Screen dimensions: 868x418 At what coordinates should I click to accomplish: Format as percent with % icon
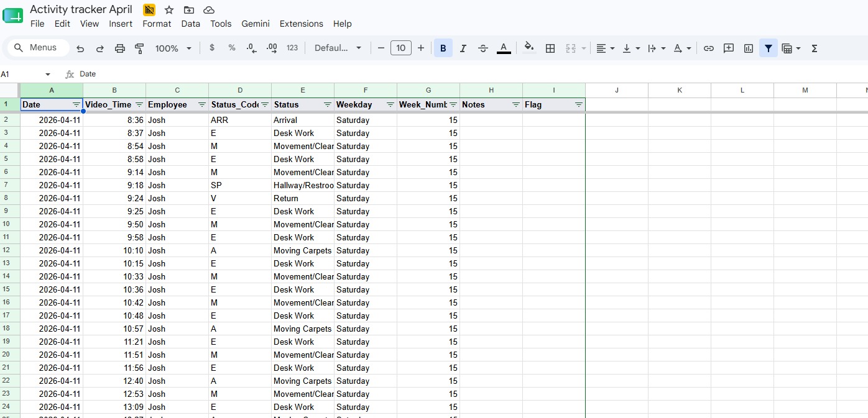tap(232, 48)
